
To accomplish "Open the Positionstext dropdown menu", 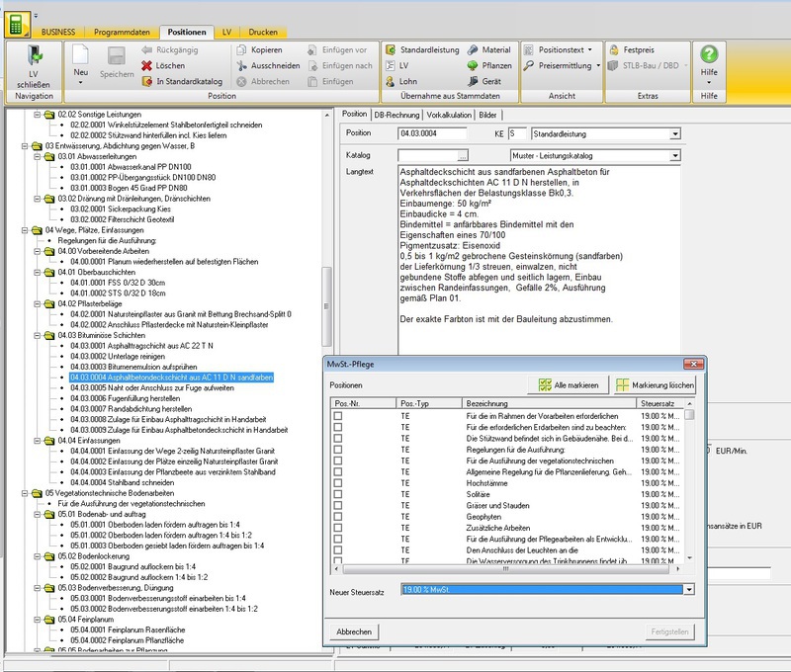I will [x=590, y=49].
